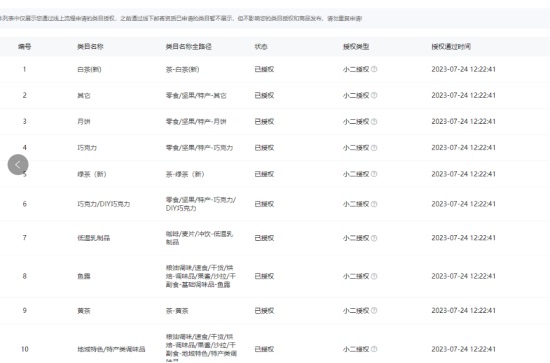
Task: Click the 2023-07-24 12:22:41 time in the 巧克力/DIY巧克力 row
Action: click(x=463, y=204)
